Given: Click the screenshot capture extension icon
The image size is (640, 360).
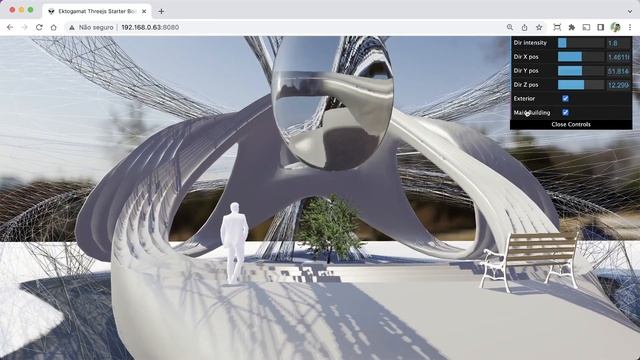Looking at the screenshot, I should tap(557, 27).
